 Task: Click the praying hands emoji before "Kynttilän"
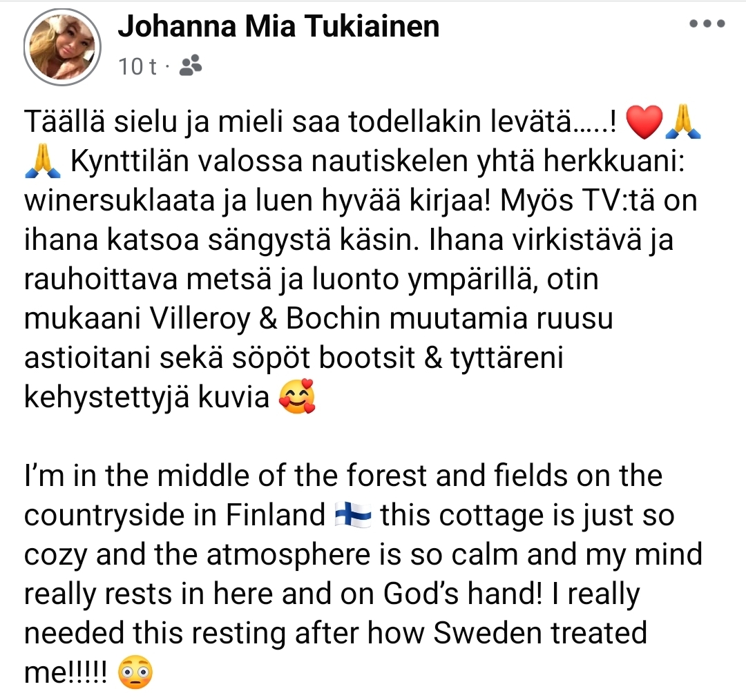[43, 162]
